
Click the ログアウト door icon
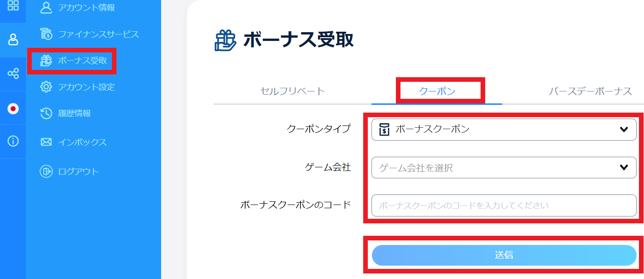(46, 171)
